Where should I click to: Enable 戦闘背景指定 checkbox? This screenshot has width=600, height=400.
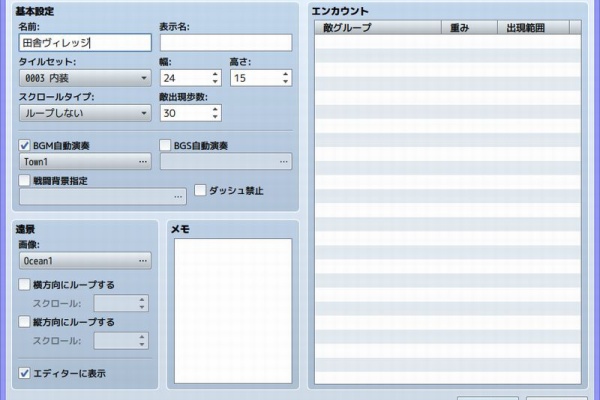[25, 180]
